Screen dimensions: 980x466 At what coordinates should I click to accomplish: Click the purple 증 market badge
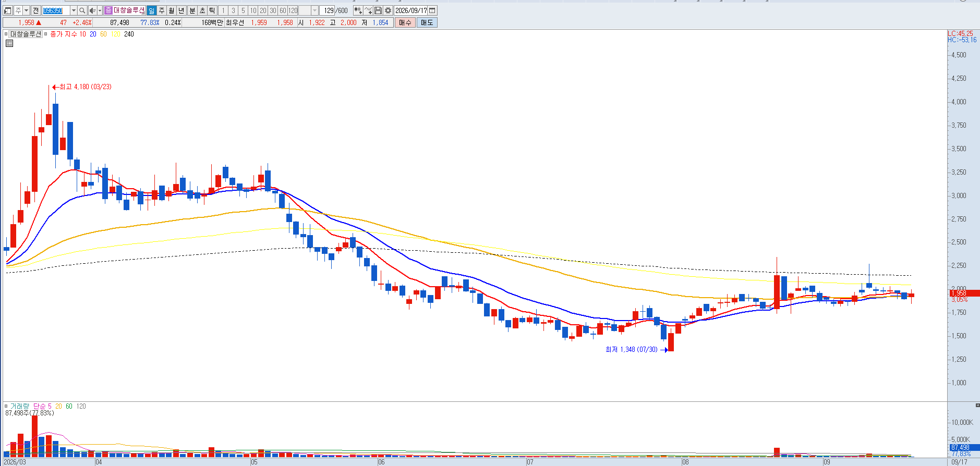pos(108,10)
